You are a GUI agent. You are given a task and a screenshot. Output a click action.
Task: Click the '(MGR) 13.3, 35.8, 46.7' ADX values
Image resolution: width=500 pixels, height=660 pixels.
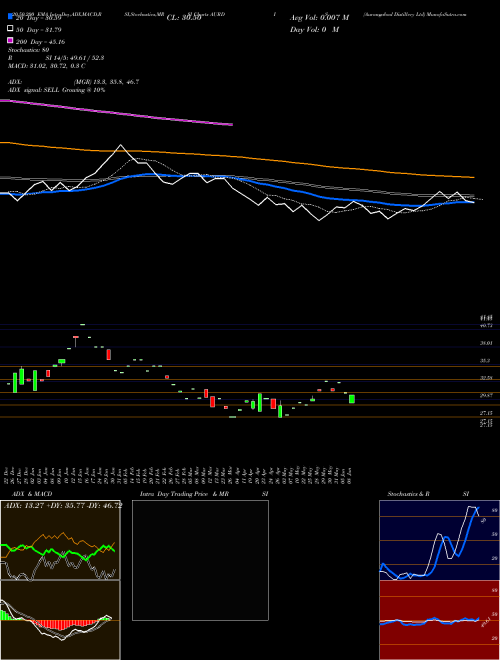(x=106, y=82)
